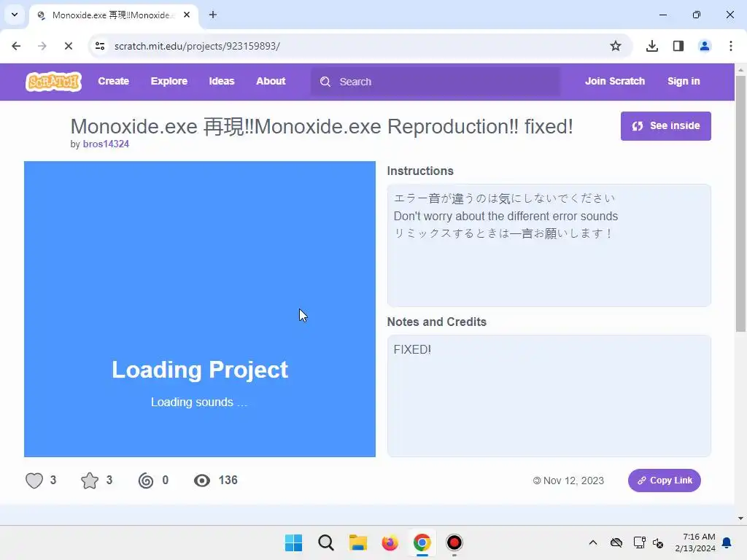
Task: Open Windows taskbar search
Action: coord(326,542)
